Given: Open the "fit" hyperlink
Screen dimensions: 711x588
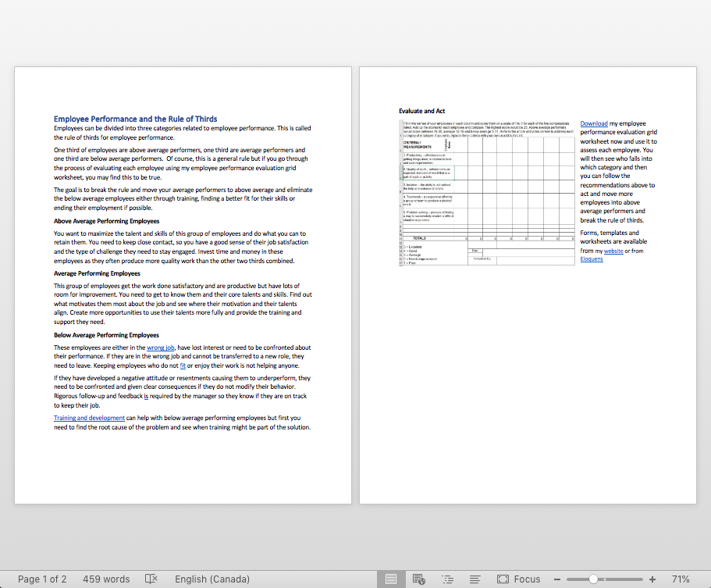Looking at the screenshot, I should [x=183, y=365].
